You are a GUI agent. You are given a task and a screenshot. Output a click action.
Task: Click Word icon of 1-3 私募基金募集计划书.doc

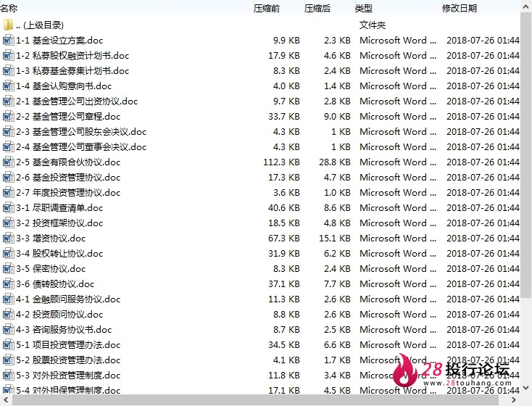(x=8, y=70)
